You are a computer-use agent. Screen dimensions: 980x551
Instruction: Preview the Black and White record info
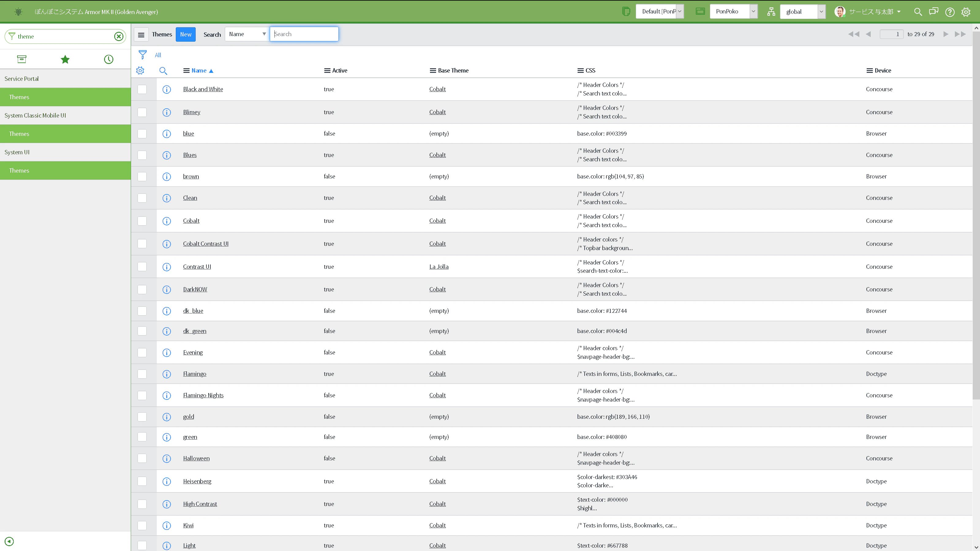tap(167, 89)
